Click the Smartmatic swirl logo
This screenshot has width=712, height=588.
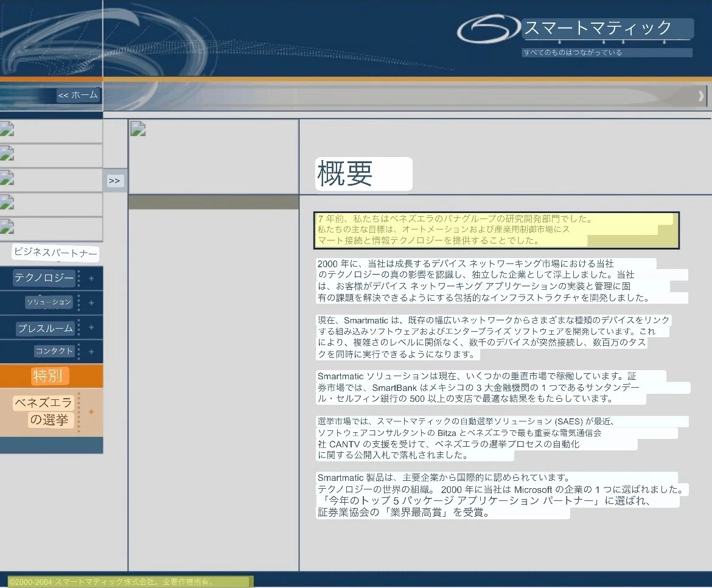pyautogui.click(x=488, y=29)
